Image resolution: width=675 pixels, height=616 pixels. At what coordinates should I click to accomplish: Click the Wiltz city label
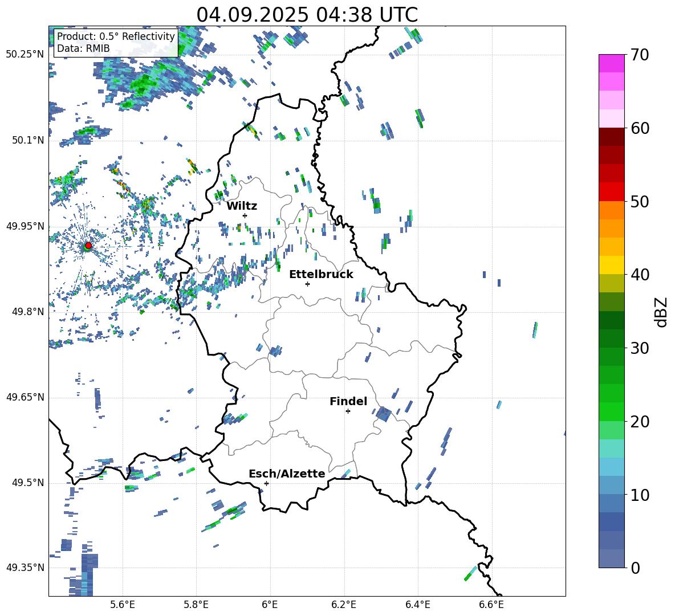[x=242, y=206]
